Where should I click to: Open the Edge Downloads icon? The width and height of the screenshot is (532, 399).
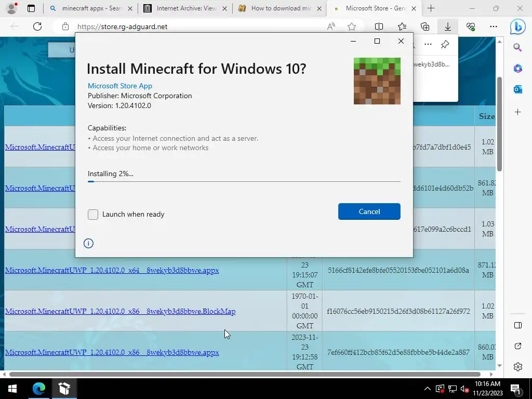[x=448, y=26]
